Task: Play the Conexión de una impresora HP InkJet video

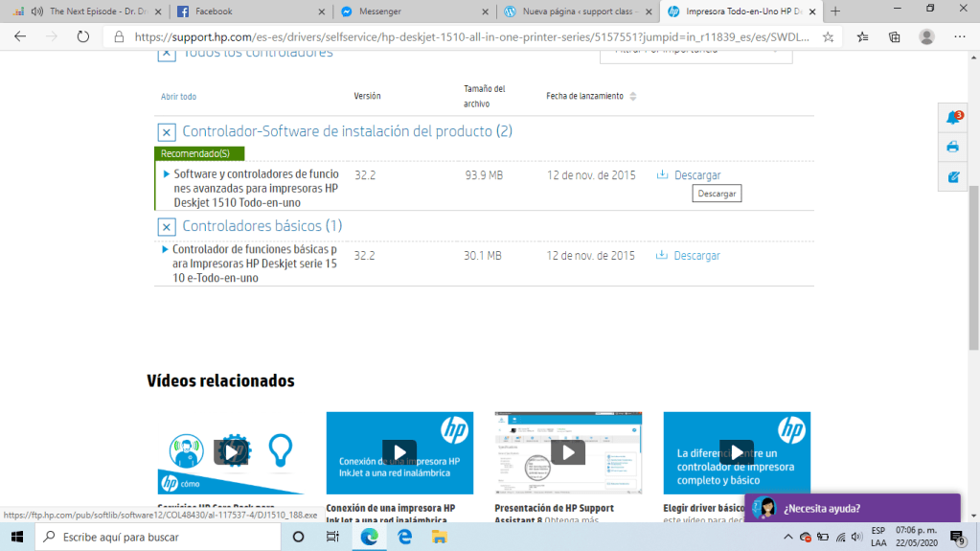Action: click(x=399, y=452)
